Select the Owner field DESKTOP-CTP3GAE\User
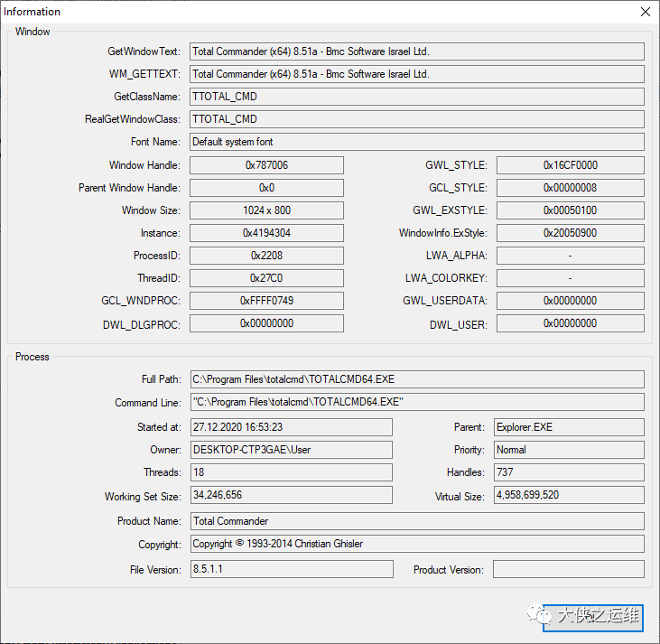Image resolution: width=660 pixels, height=644 pixels. click(x=292, y=450)
